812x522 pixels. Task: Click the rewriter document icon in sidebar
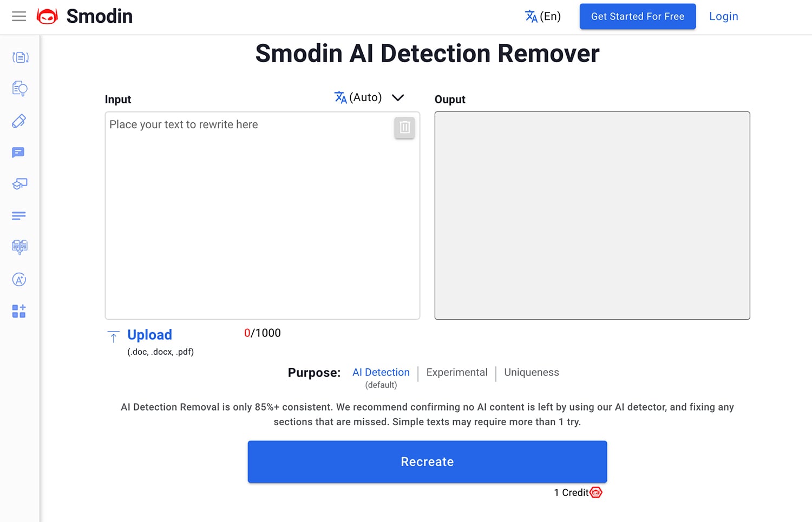click(x=20, y=57)
